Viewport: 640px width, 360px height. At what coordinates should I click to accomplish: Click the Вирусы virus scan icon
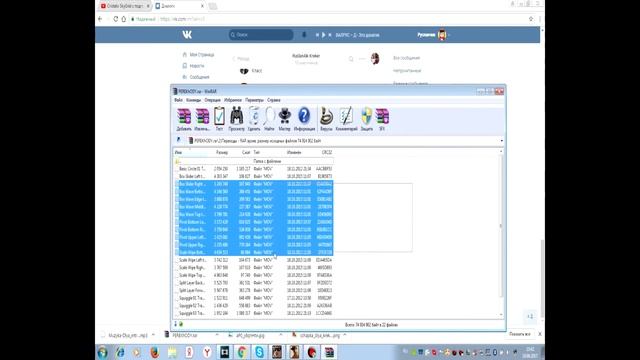point(326,119)
